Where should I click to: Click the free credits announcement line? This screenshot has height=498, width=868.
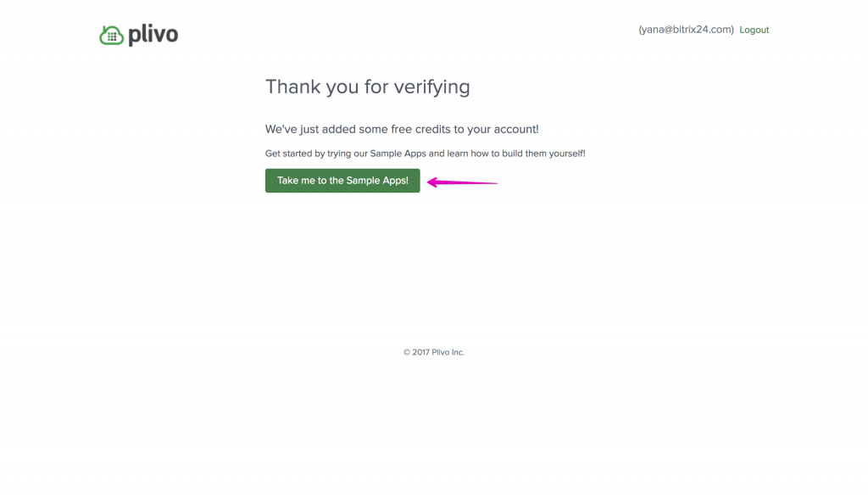[x=402, y=129]
